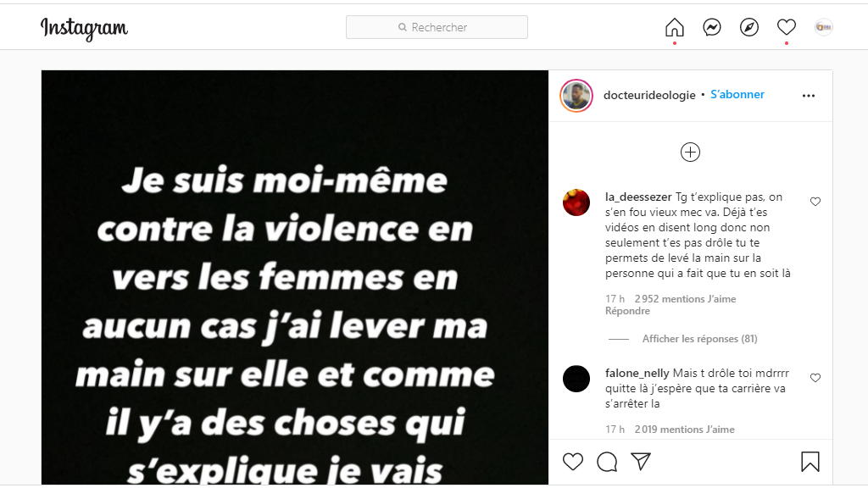Save post with bookmark icon
The width and height of the screenshot is (868, 488).
click(810, 462)
